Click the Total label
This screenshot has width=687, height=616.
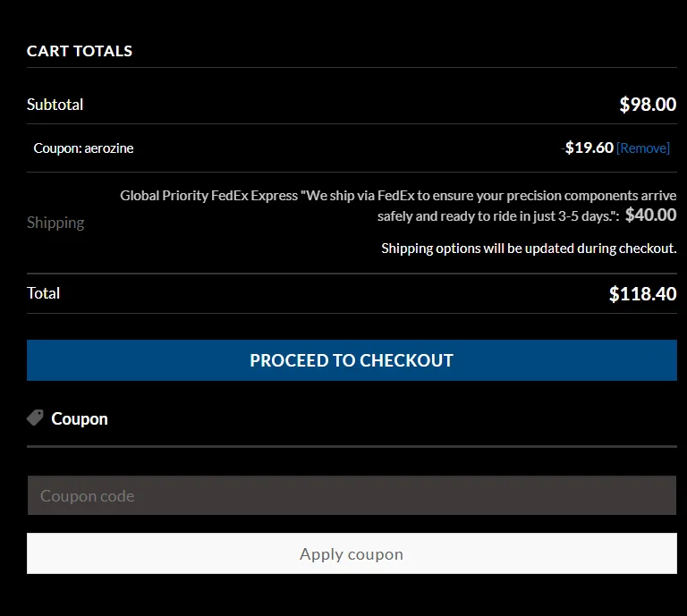pyautogui.click(x=43, y=293)
